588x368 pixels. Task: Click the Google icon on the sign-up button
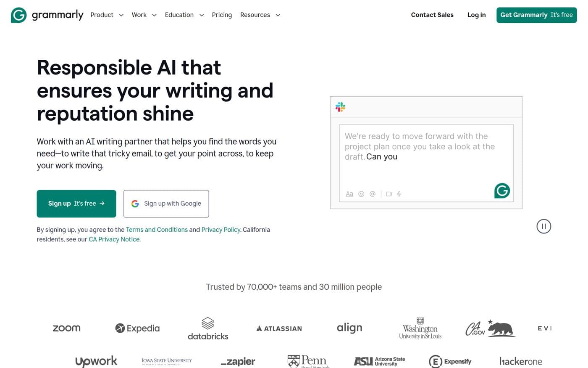click(135, 204)
